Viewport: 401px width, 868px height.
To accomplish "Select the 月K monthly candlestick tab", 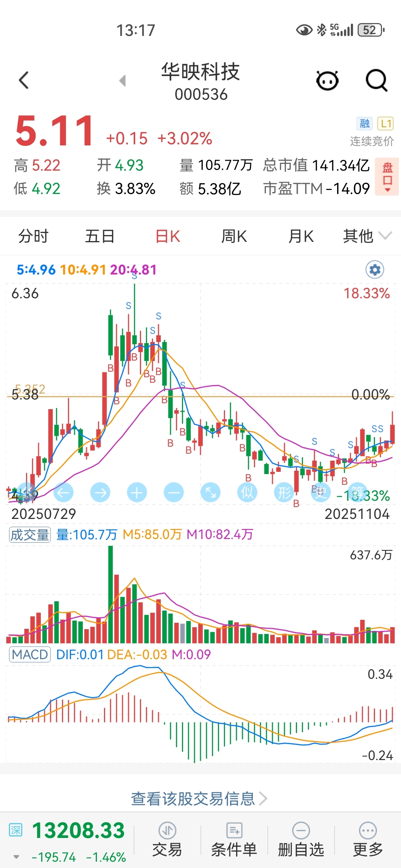I will (301, 236).
